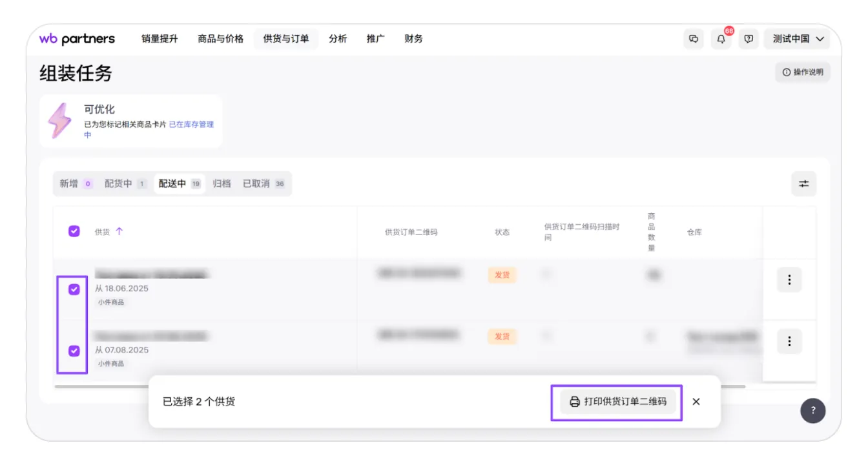Toggle the select-all checkbox in header
Viewport: 868px width, 465px height.
74,231
